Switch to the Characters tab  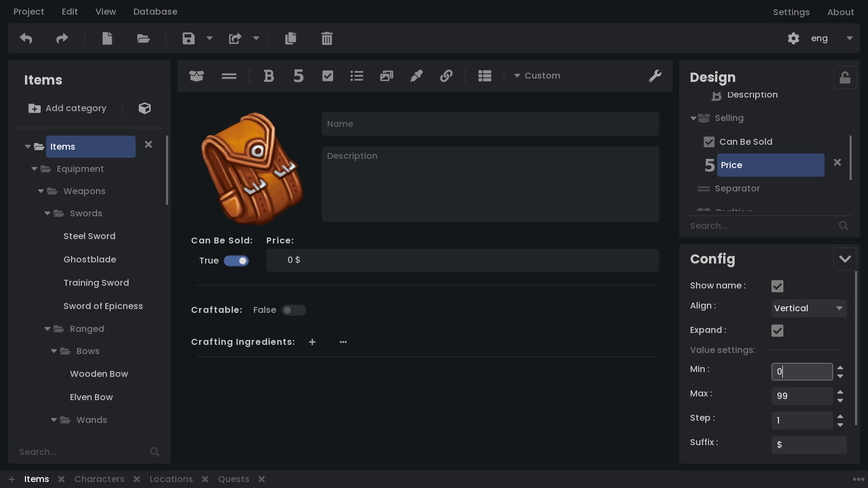pos(99,479)
